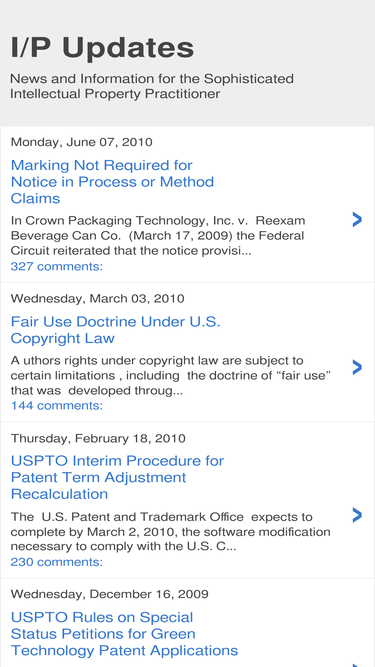Click the I/P Updates blog header title
Image resolution: width=375 pixels, height=667 pixels.
tap(102, 48)
